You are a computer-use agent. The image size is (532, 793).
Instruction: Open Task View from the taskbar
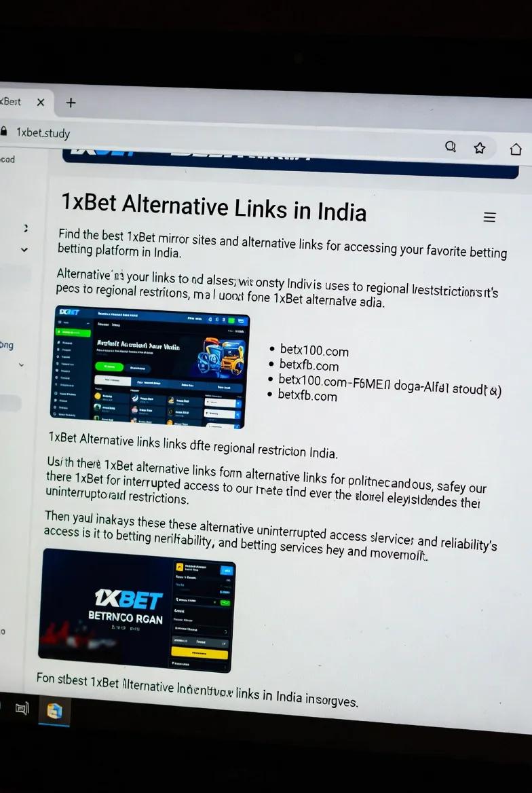22,708
